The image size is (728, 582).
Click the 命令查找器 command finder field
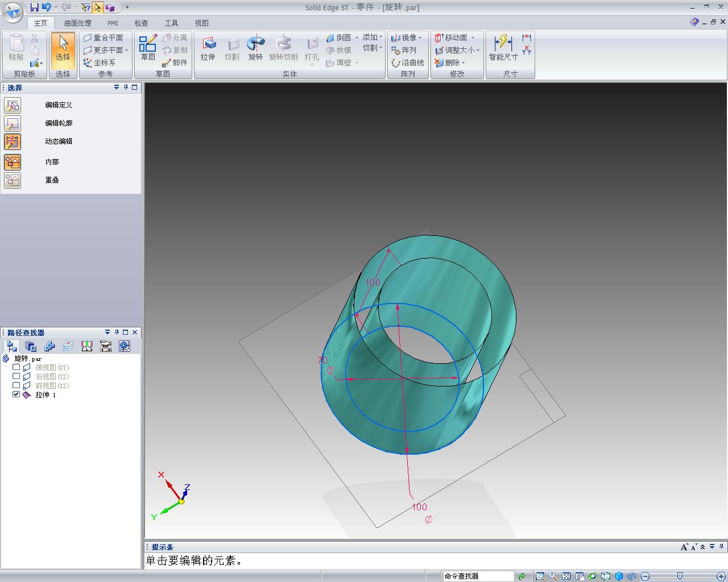(x=478, y=576)
